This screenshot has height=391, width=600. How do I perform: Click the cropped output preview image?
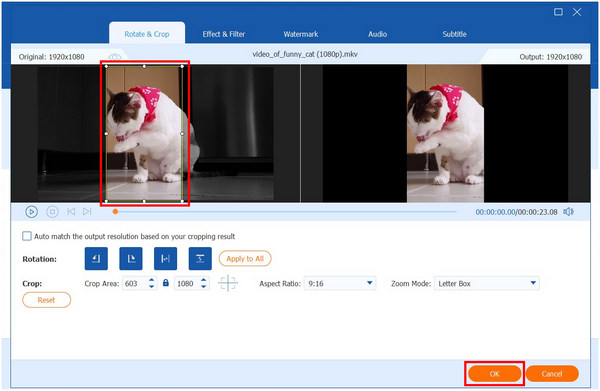[445, 133]
